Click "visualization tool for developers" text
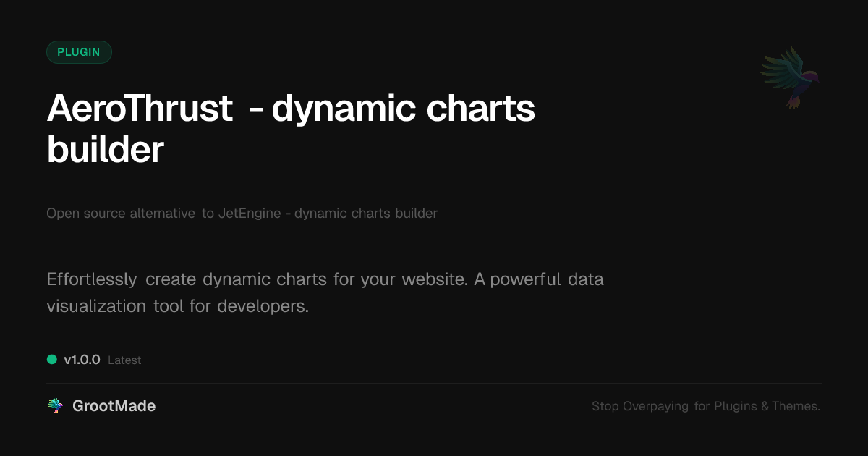This screenshot has width=868, height=456. pyautogui.click(x=177, y=306)
